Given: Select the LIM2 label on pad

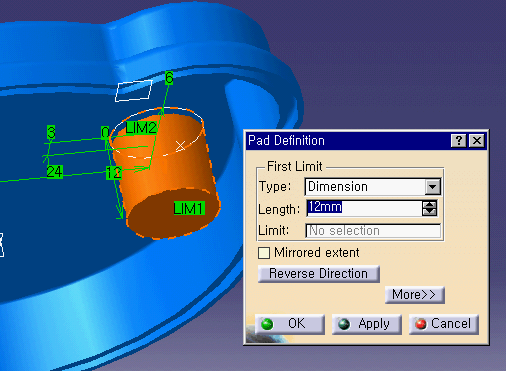Looking at the screenshot, I should (141, 128).
